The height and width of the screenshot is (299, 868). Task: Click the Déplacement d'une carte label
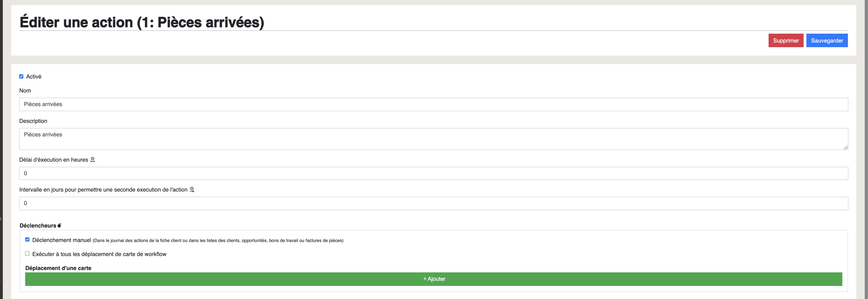point(58,268)
